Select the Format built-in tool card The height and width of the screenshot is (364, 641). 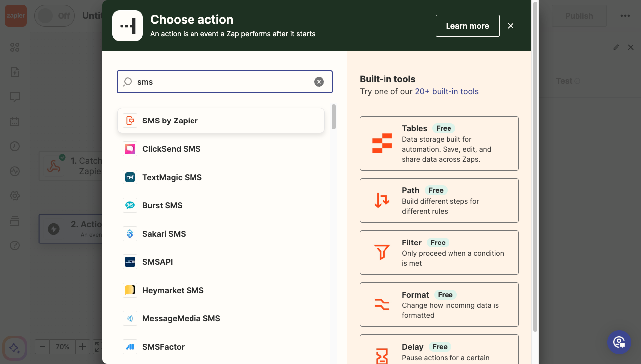pyautogui.click(x=439, y=304)
